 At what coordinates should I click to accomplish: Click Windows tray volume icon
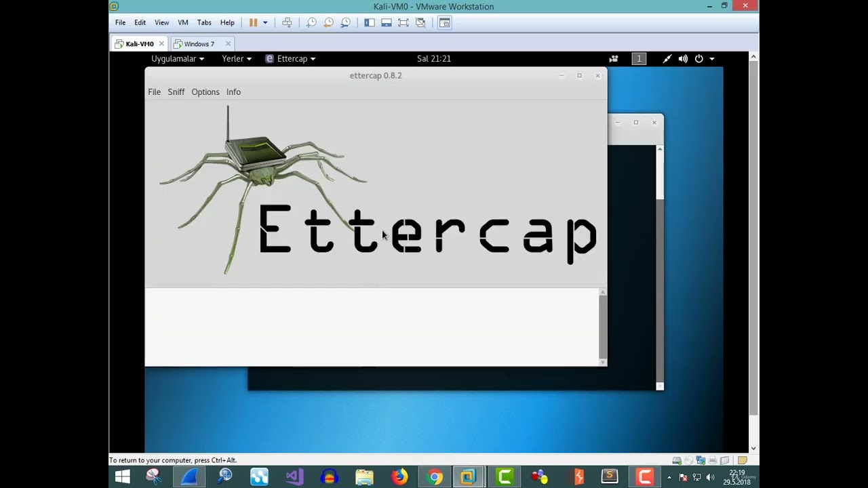tap(710, 477)
